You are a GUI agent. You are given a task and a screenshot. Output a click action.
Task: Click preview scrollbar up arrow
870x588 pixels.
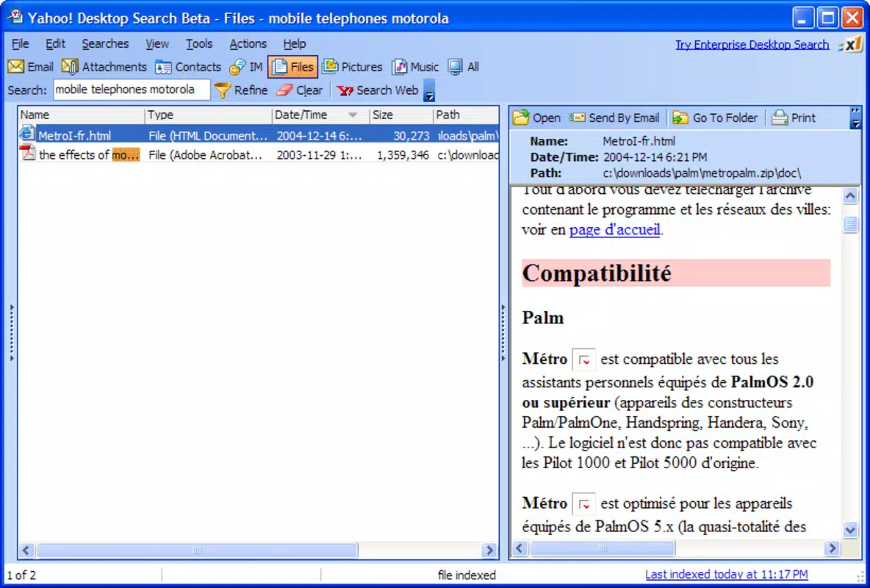(x=850, y=196)
